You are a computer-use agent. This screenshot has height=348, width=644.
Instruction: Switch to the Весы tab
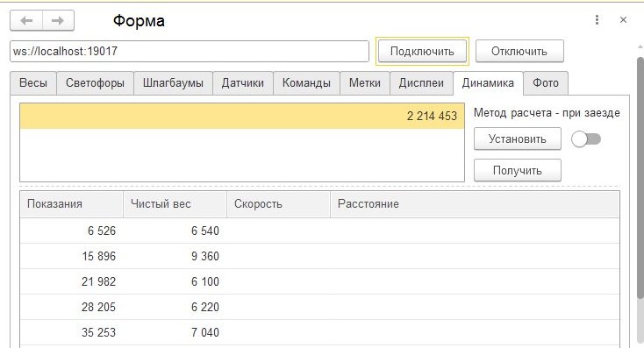[x=33, y=83]
